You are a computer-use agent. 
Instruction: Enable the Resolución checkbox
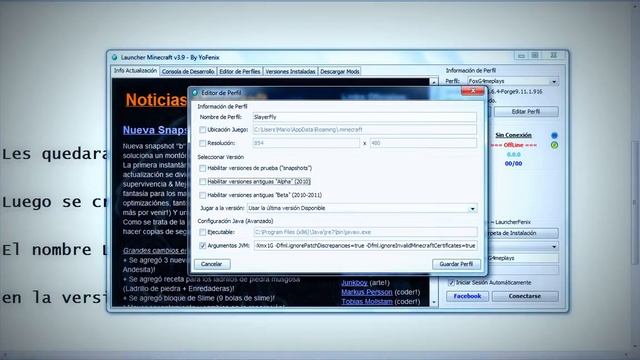pos(202,143)
